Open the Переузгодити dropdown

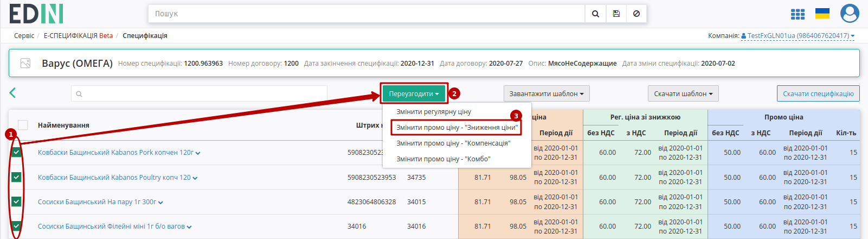[414, 93]
